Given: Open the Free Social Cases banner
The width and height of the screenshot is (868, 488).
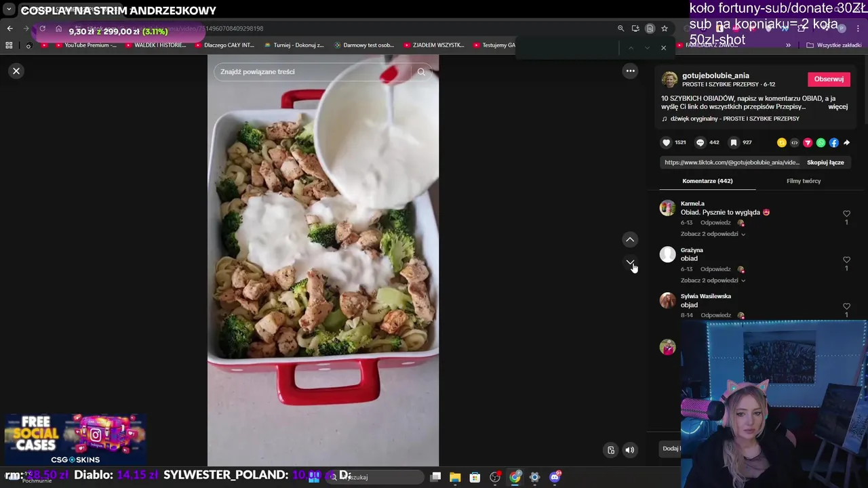Looking at the screenshot, I should [x=75, y=441].
